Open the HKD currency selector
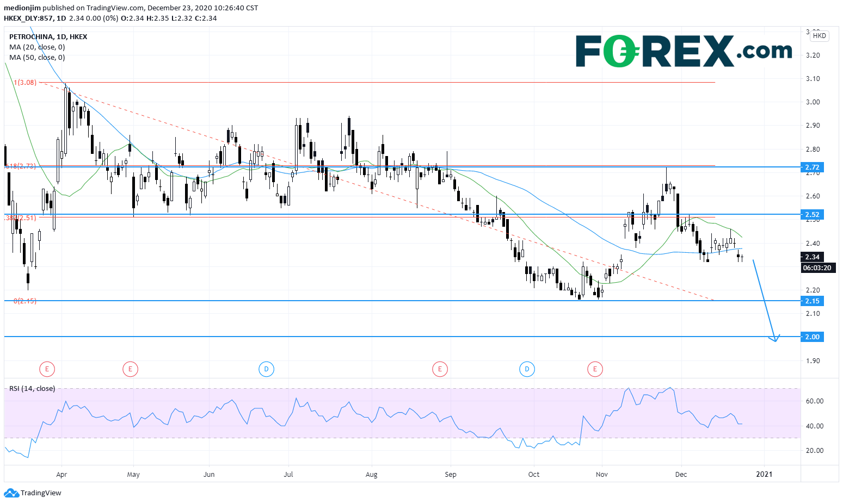The height and width of the screenshot is (504, 843). pos(819,36)
